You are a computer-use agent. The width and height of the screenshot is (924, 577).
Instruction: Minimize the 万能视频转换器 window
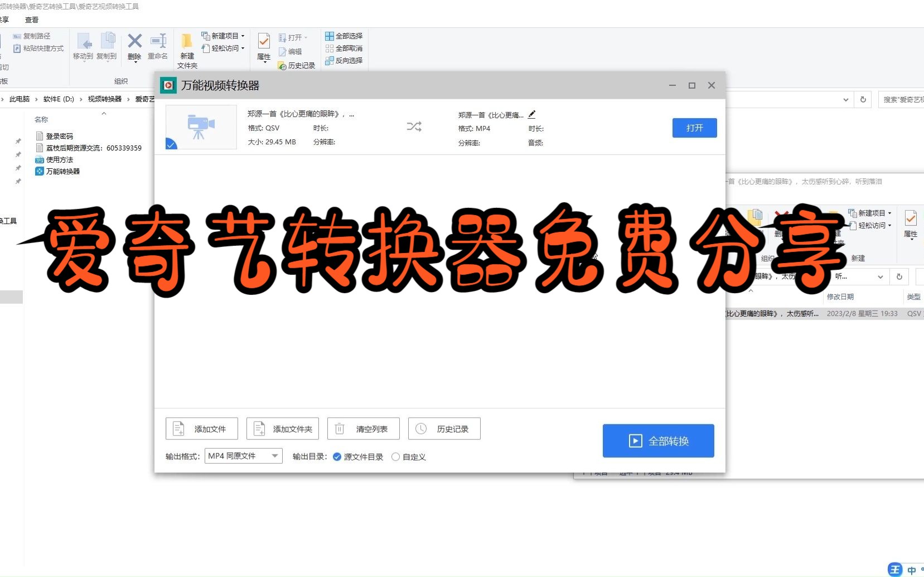coord(673,85)
